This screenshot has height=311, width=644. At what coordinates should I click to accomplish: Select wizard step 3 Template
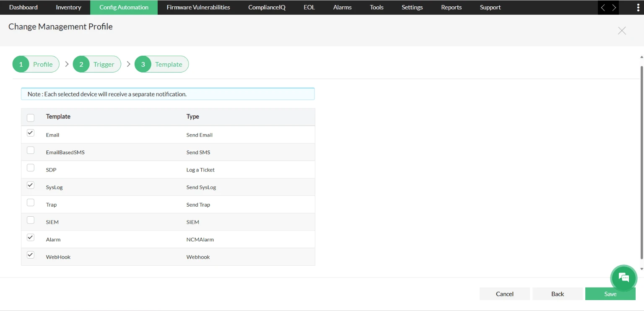pos(162,64)
